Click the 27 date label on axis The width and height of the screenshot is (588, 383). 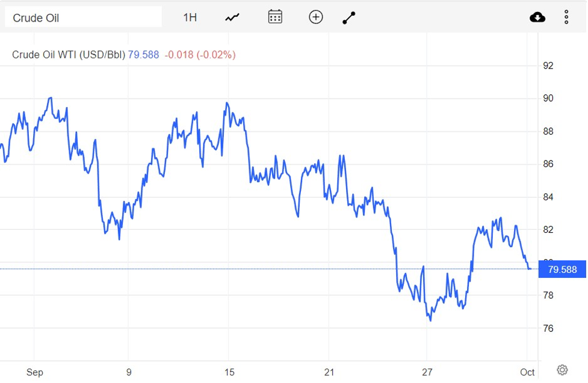point(427,372)
